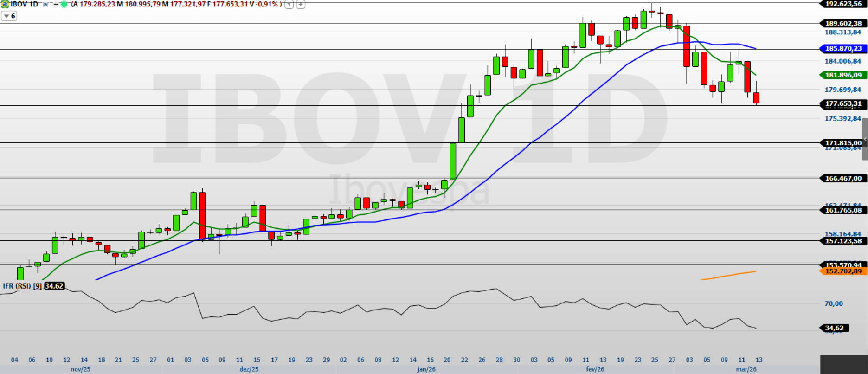The height and width of the screenshot is (374, 868).
Task: Click the RSI value tag 34,62 on right axis
Action: 834,328
